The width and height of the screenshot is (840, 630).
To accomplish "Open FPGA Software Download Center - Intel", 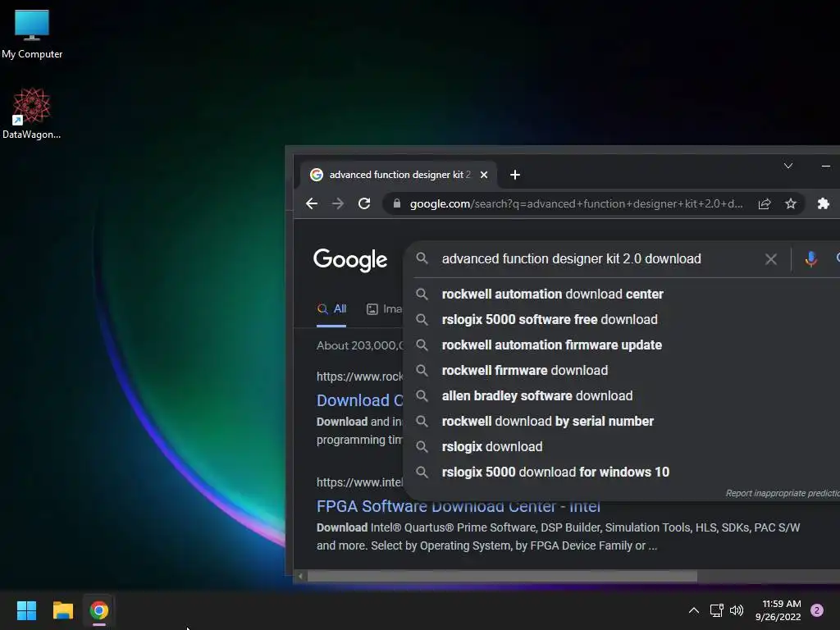I will pyautogui.click(x=458, y=507).
